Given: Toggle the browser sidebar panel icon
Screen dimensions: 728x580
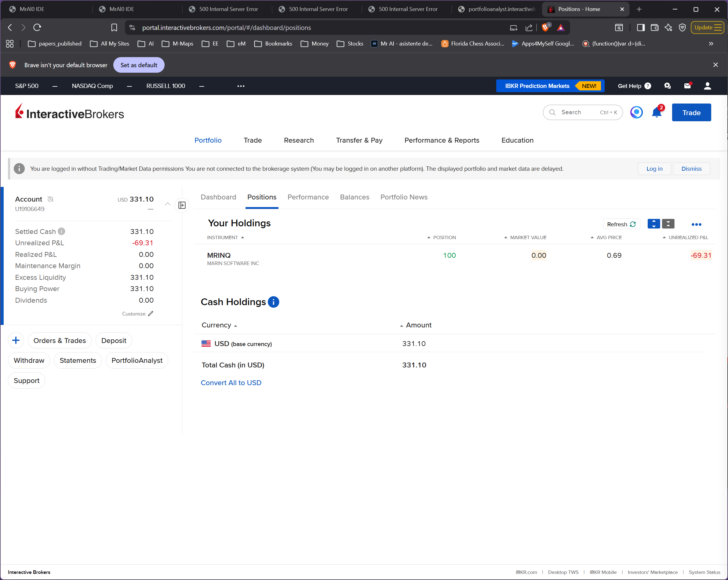Looking at the screenshot, I should [x=641, y=27].
